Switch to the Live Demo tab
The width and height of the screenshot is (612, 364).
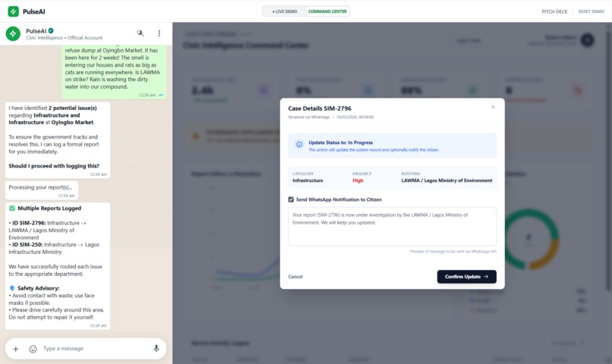pos(285,11)
